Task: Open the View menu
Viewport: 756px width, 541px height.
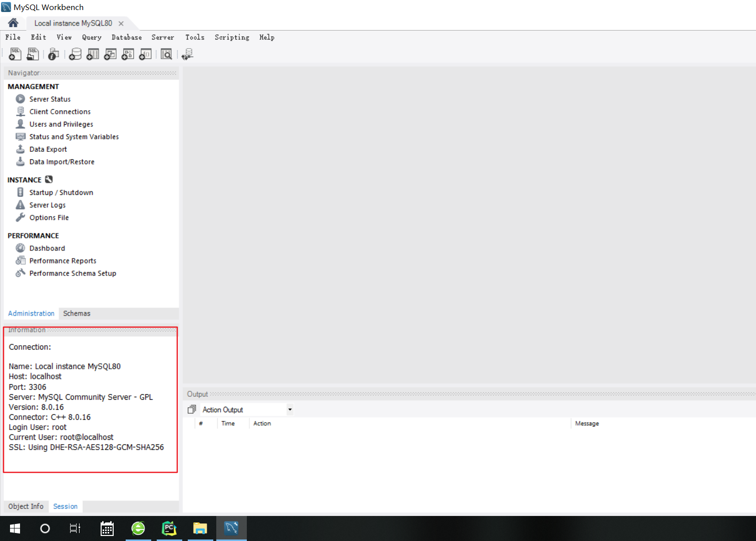Action: coord(64,37)
